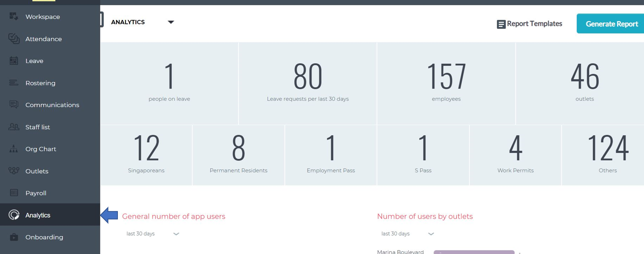This screenshot has height=254, width=644.
Task: Click the Outlets location icon
Action: (x=14, y=171)
